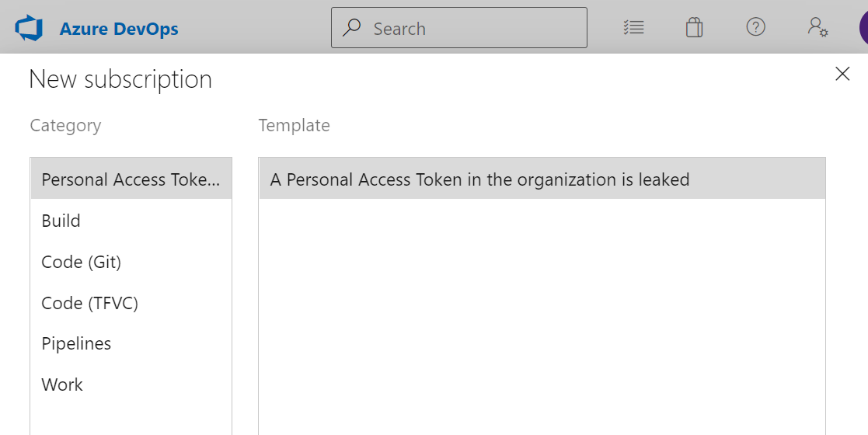Open the User settings icon
868x435 pixels.
pyautogui.click(x=817, y=27)
